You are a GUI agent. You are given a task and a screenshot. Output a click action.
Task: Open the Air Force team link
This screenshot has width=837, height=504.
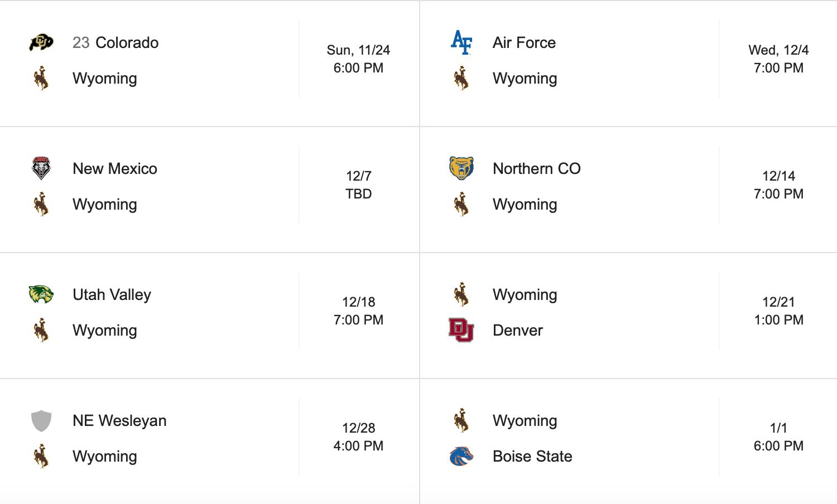[524, 42]
